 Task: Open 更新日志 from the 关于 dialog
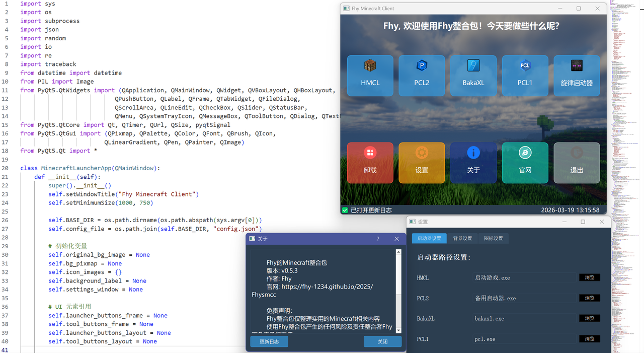click(269, 341)
